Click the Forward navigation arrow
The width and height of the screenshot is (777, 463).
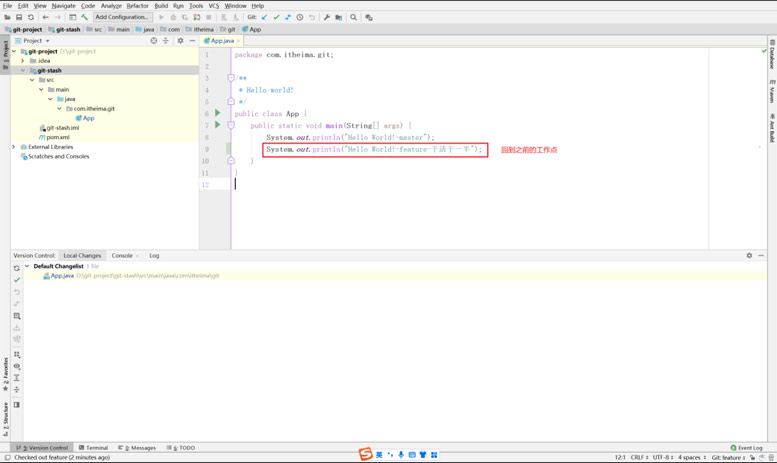pyautogui.click(x=57, y=17)
